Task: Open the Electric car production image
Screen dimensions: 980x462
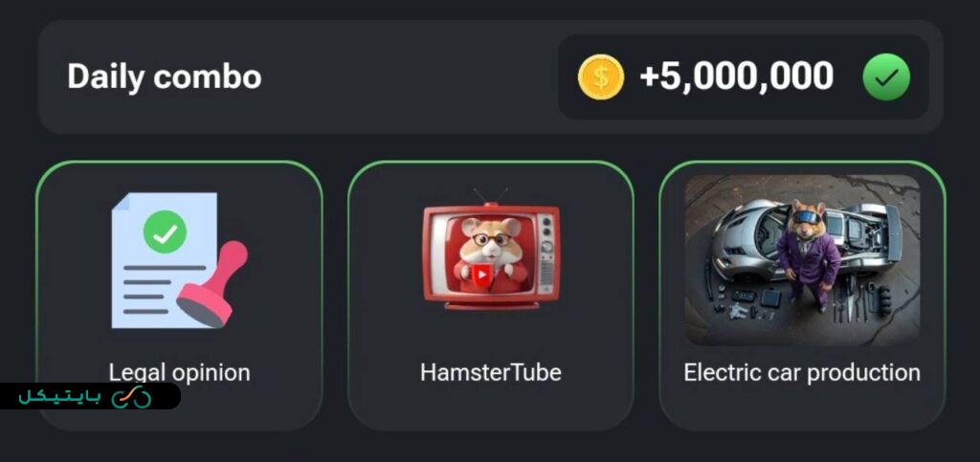Action: 802,260
